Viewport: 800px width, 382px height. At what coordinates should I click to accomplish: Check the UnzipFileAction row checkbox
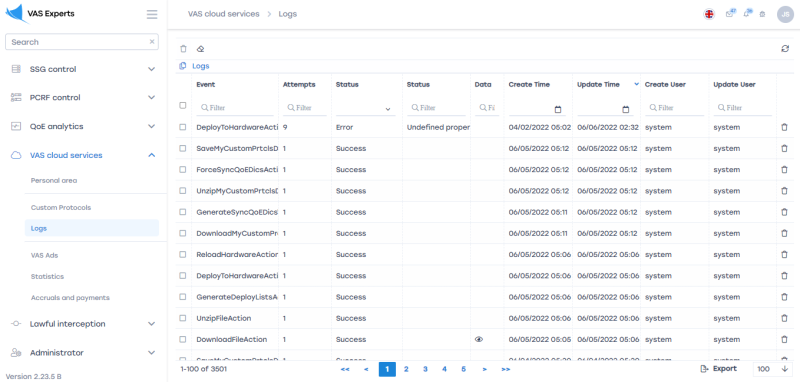pos(183,318)
